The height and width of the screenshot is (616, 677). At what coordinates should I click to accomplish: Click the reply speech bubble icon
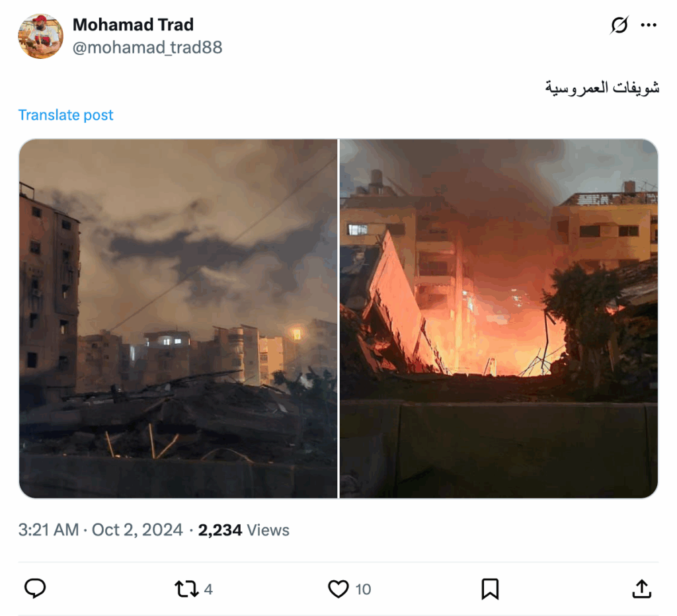coord(35,588)
